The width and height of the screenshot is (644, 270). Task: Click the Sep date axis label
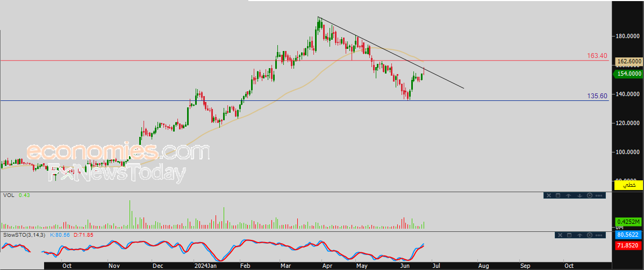coord(525,266)
